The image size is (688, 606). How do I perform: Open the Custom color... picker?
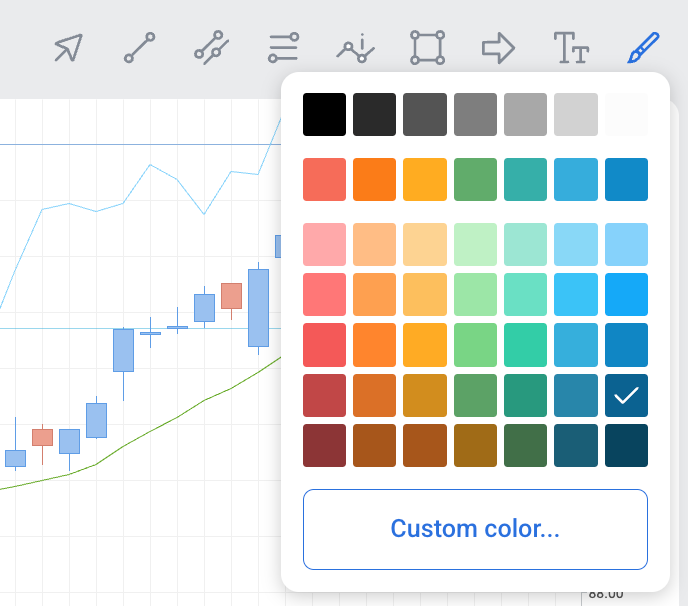pos(475,529)
